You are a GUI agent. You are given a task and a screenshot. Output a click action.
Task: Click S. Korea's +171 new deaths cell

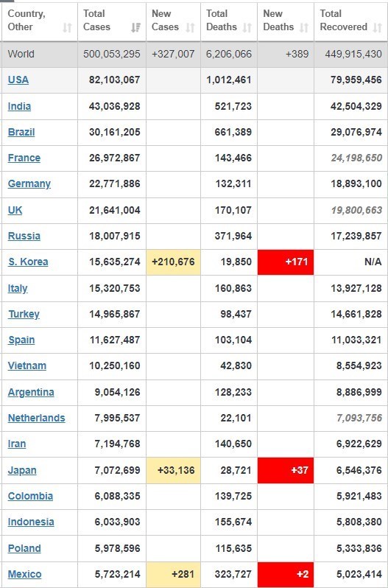286,262
